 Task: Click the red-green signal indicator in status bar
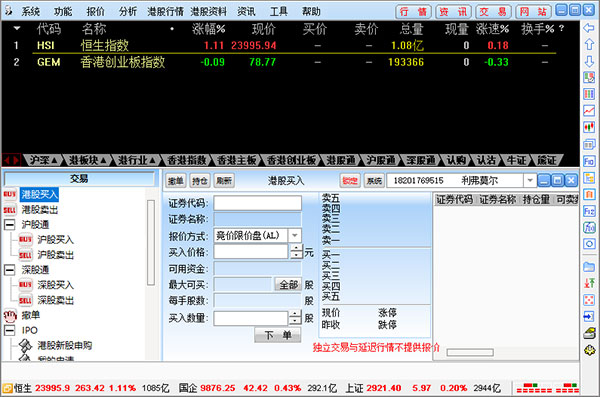[x=547, y=388]
